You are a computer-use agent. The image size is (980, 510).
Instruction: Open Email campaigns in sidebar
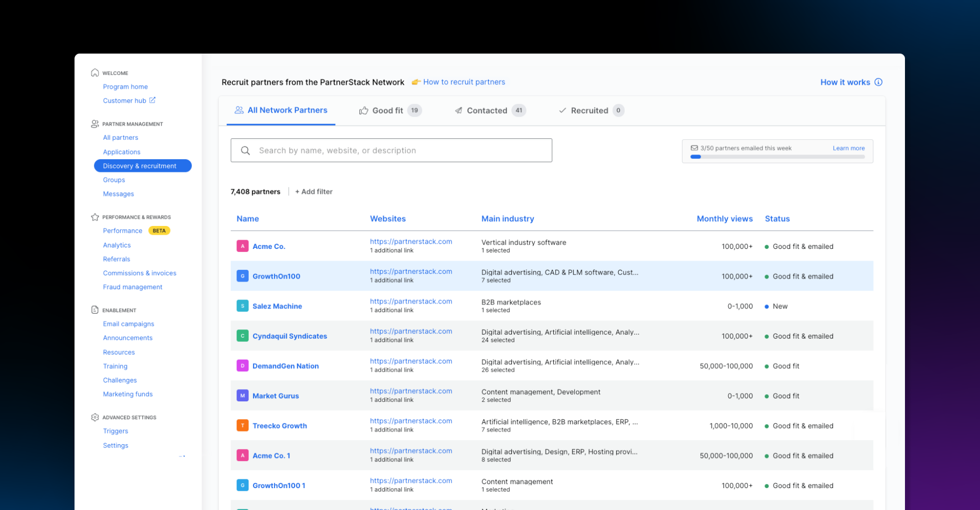129,324
